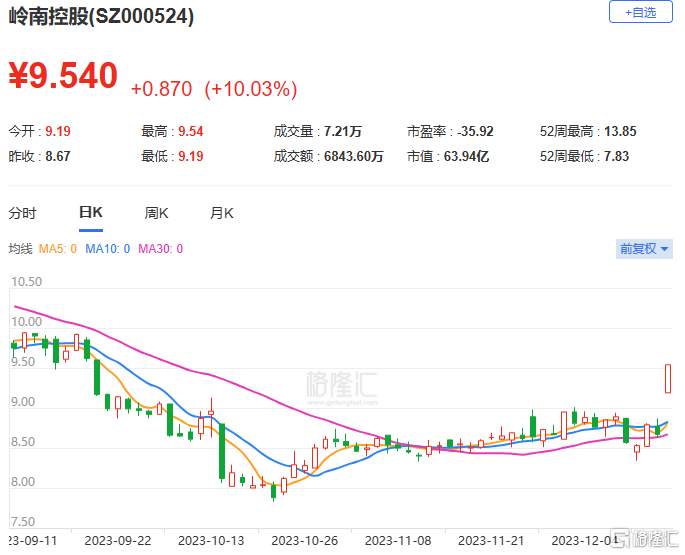Click the 今开 value 9.19
Screen dimensions: 685x555
point(58,131)
